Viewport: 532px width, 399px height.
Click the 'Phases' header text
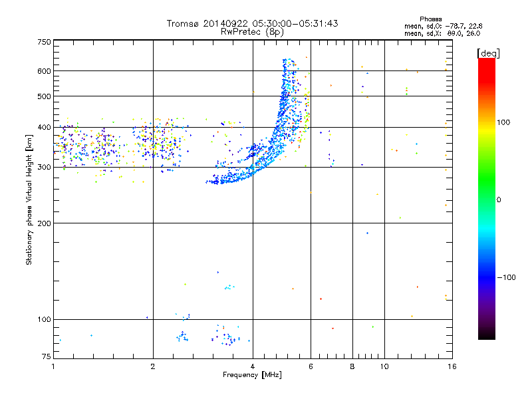point(430,19)
